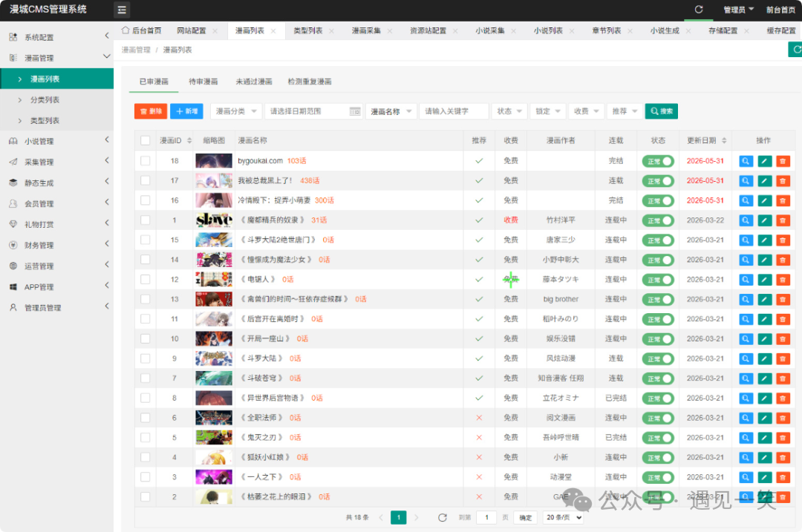Viewport: 802px width, 532px height.
Task: Click the refresh icon in top bar
Action: pos(699,9)
